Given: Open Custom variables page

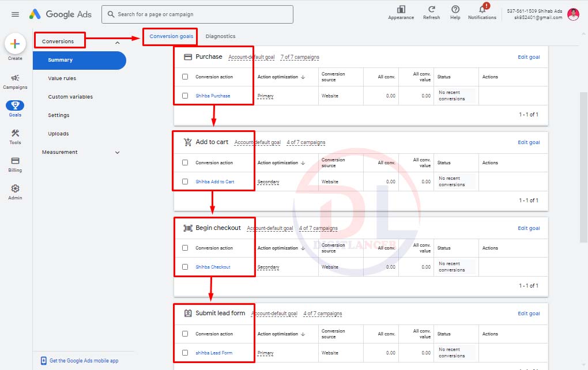Looking at the screenshot, I should [70, 97].
